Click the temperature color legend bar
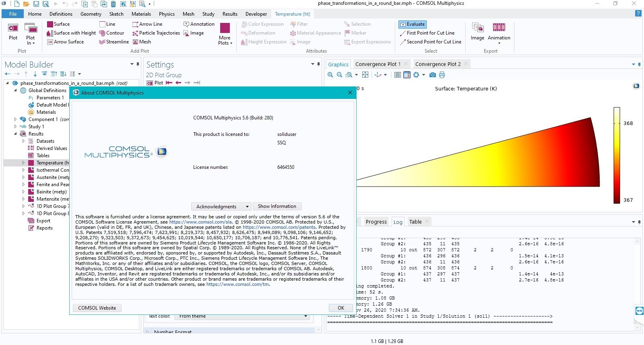644x345 pixels. click(617, 155)
